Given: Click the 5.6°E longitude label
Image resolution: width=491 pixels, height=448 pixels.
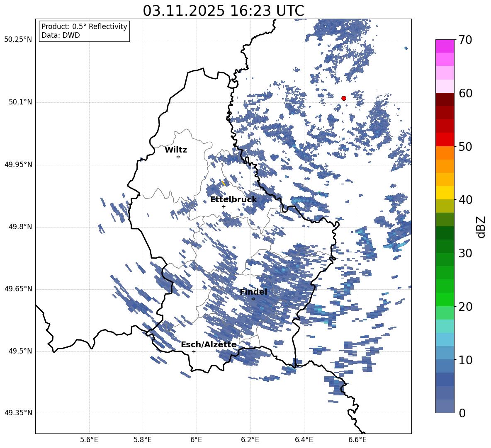Looking at the screenshot, I should tap(89, 440).
